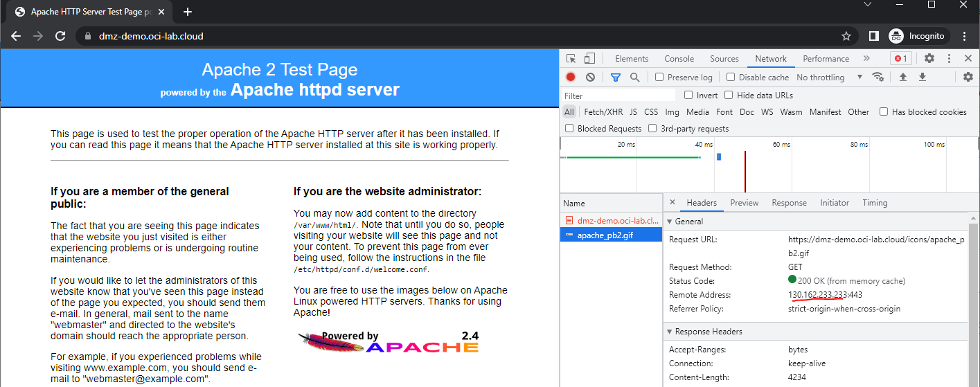Filter requests by Img type
The image size is (980, 387).
click(x=672, y=111)
